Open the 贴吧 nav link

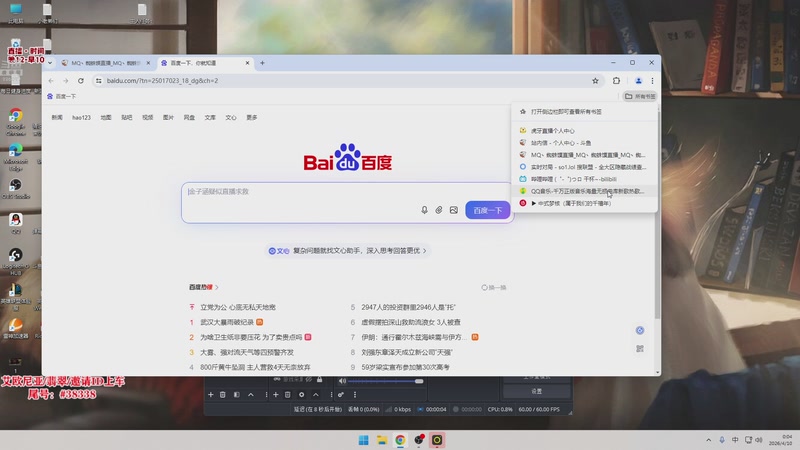[127, 117]
